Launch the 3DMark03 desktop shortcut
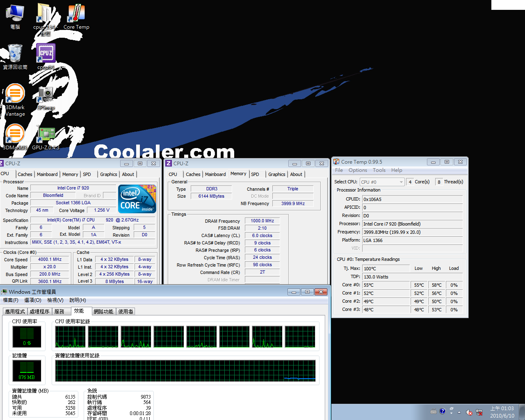 [x=15, y=137]
